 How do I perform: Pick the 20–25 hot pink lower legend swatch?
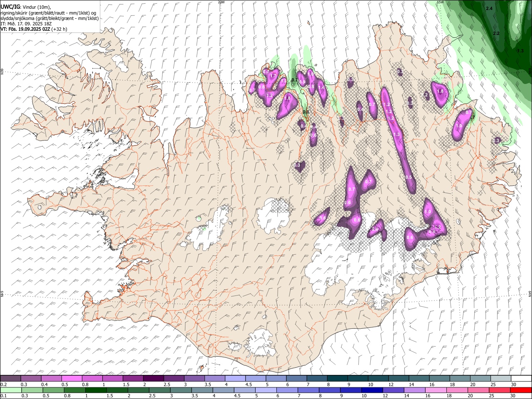click(478, 390)
